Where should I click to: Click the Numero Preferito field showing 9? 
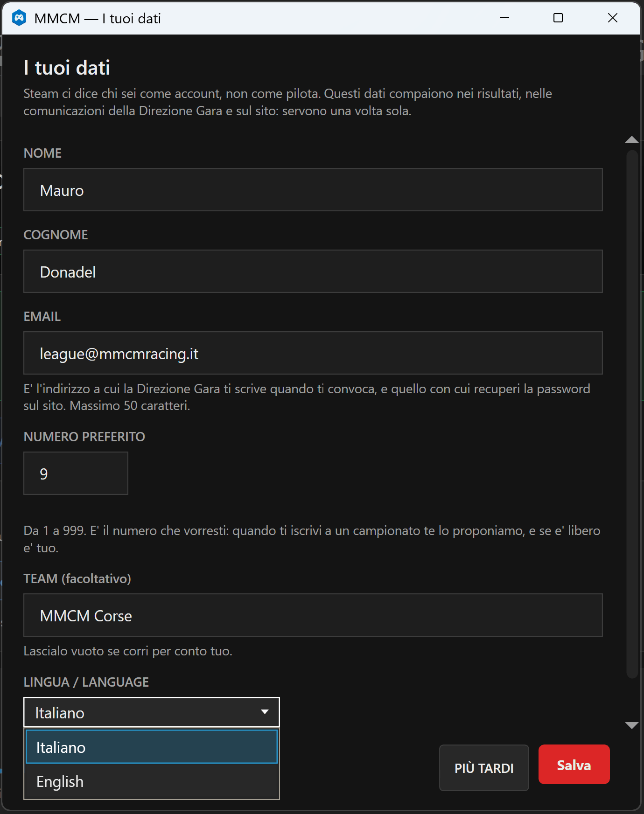(76, 473)
